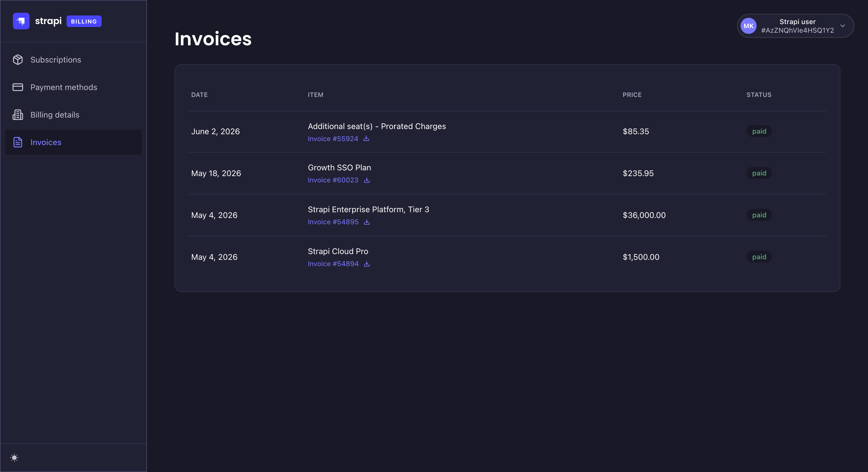The height and width of the screenshot is (472, 868).
Task: Click the paid badge for Strapi Cloud Pro
Action: tap(759, 257)
